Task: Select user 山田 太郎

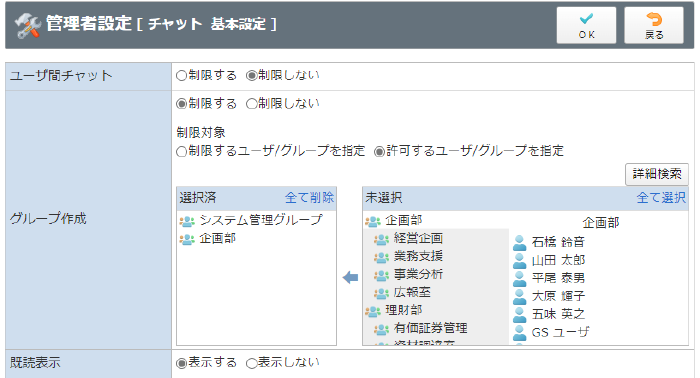Action: 558,260
